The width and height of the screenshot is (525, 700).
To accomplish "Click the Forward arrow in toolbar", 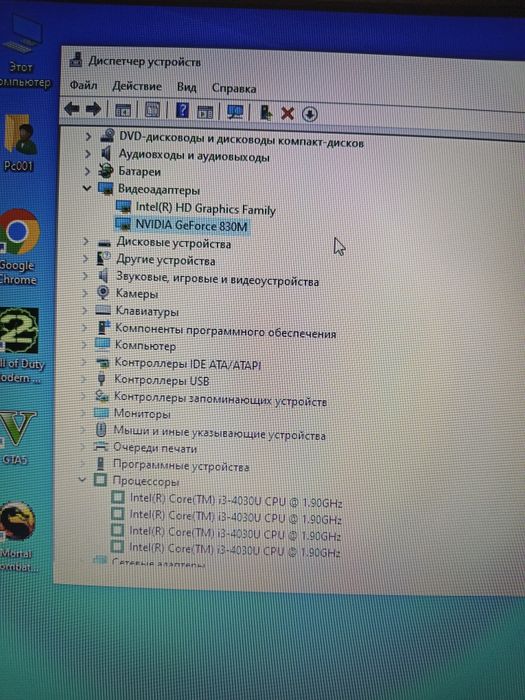I will coord(93,109).
